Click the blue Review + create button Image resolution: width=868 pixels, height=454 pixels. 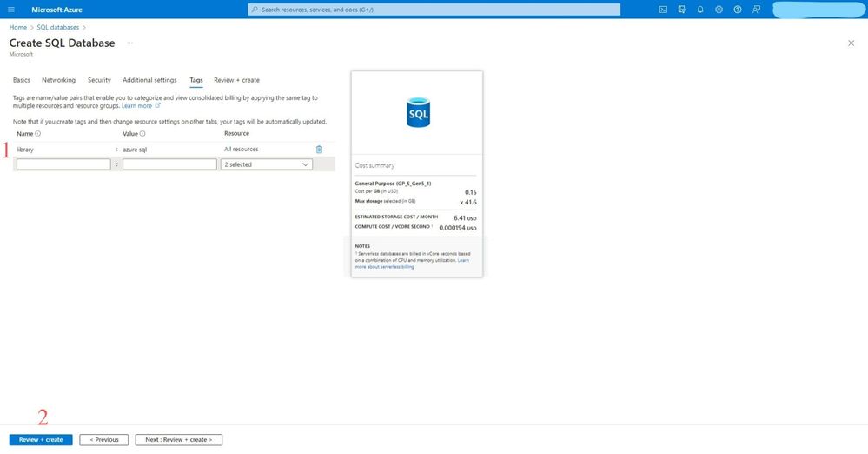point(41,439)
